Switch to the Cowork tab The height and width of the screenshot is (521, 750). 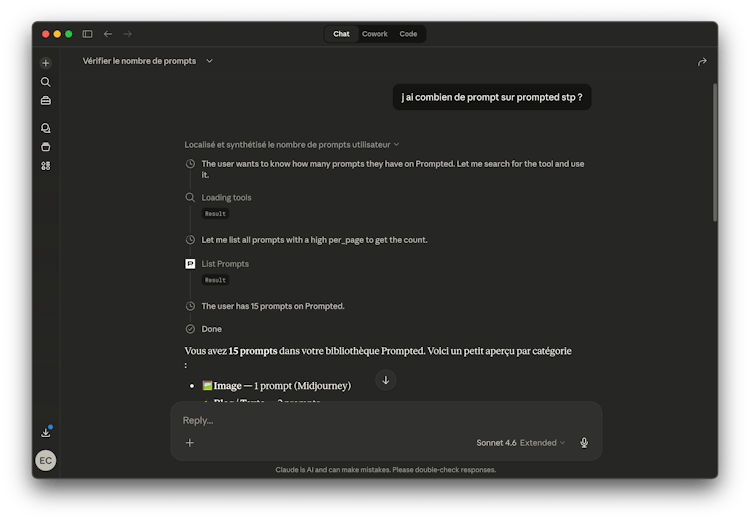375,34
